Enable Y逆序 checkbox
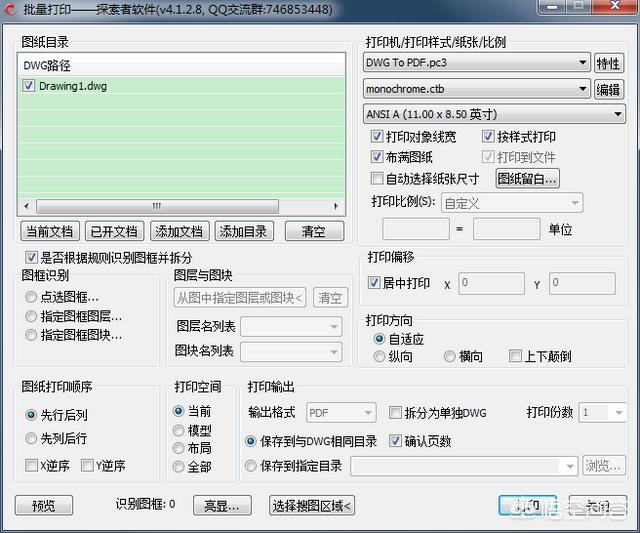Screen dimensions: 640x533 coord(87,465)
